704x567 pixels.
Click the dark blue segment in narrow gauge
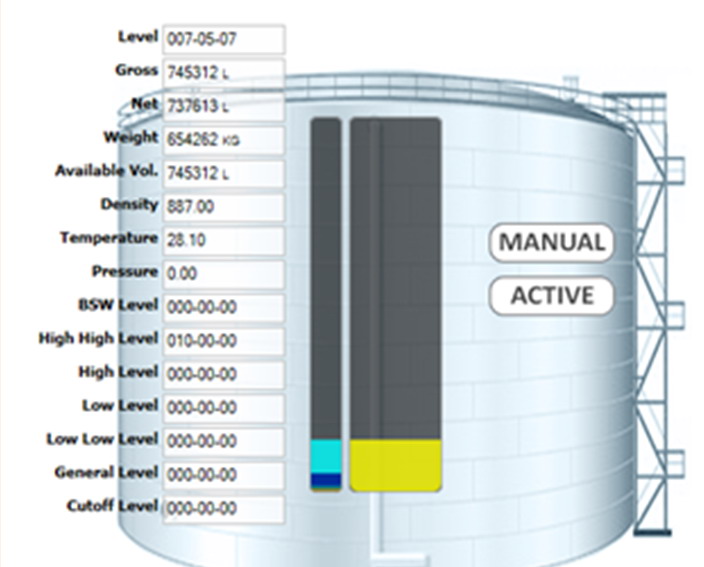pyautogui.click(x=326, y=481)
